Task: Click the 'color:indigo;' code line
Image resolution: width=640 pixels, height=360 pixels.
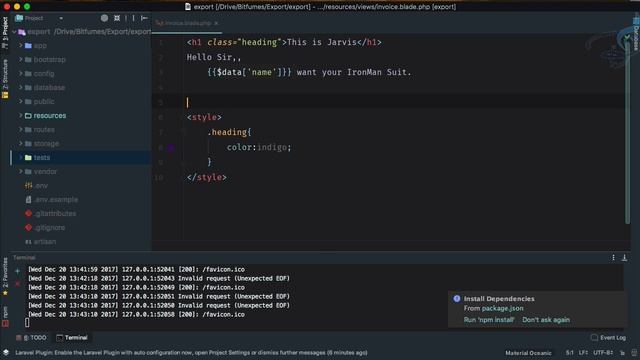Action: click(259, 147)
